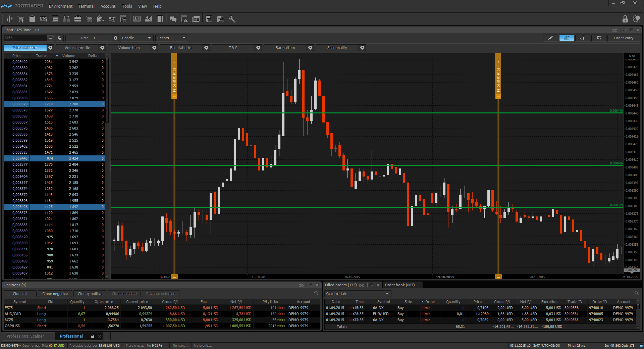The image size is (644, 349).
Task: Toggle the Seasonality tool
Action: 337,48
